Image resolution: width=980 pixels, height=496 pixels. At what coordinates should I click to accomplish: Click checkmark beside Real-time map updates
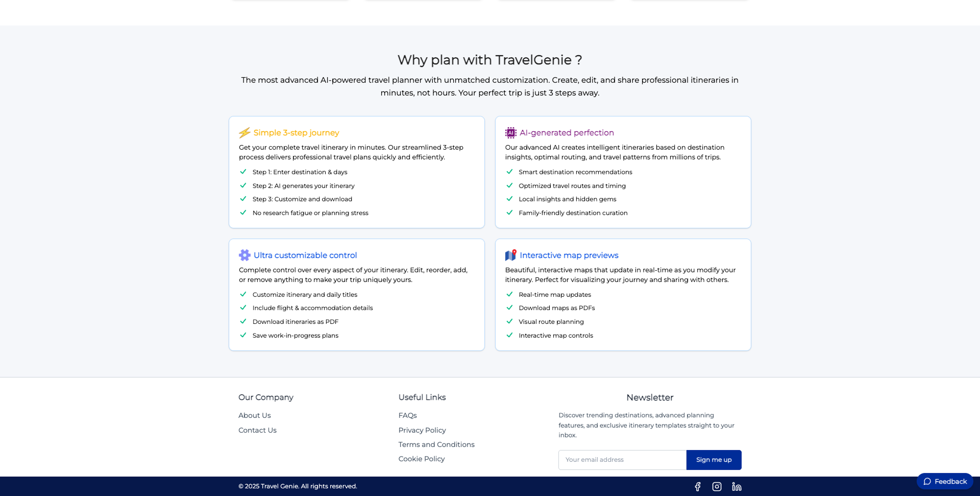click(x=509, y=294)
